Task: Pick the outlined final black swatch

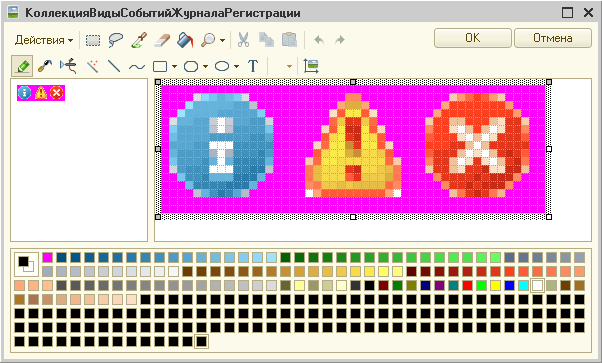Action: click(x=202, y=341)
